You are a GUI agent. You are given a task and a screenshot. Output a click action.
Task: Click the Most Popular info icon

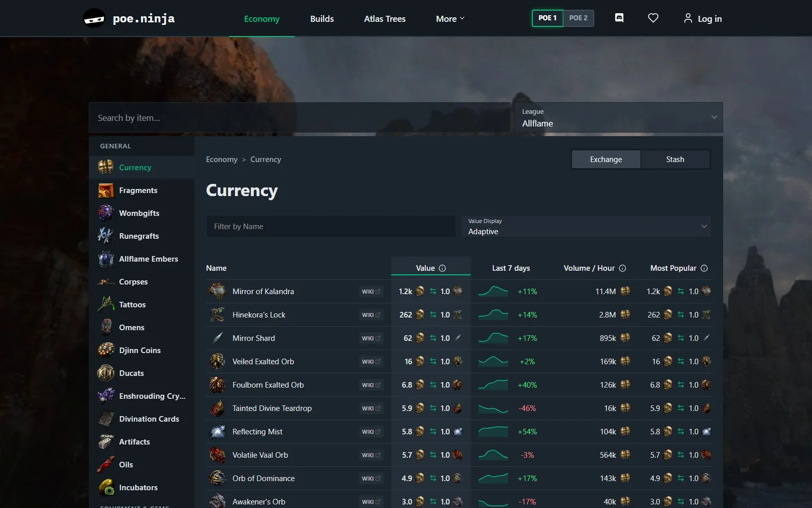(704, 268)
